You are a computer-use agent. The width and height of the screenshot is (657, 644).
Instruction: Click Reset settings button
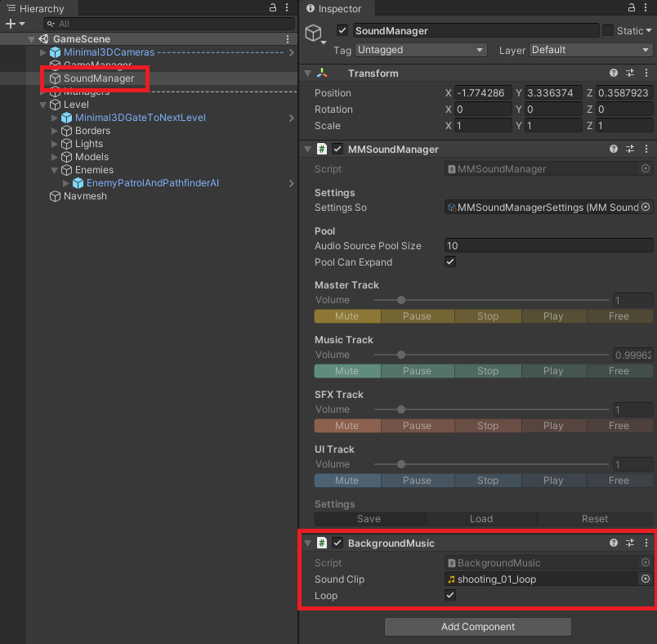(595, 519)
